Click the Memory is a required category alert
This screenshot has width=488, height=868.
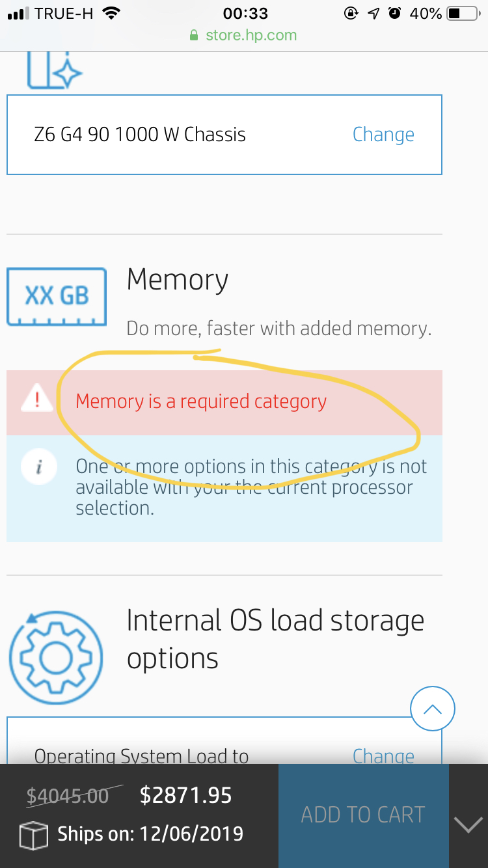coord(201,401)
